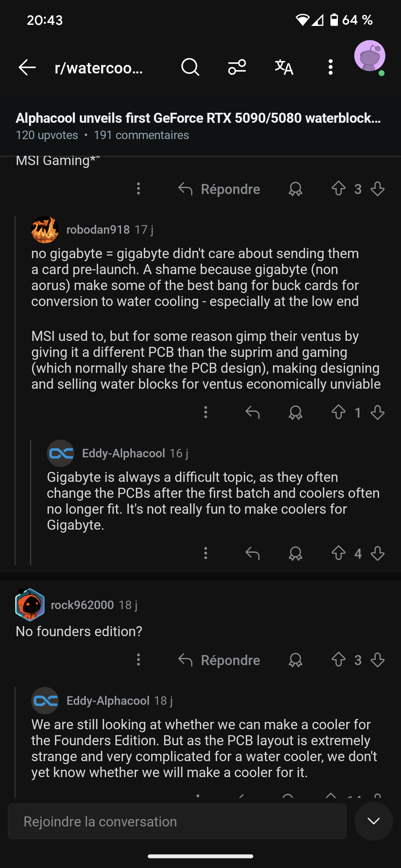The width and height of the screenshot is (401, 868).
Task: Tap Répondre under rock962000's comment
Action: 219,660
